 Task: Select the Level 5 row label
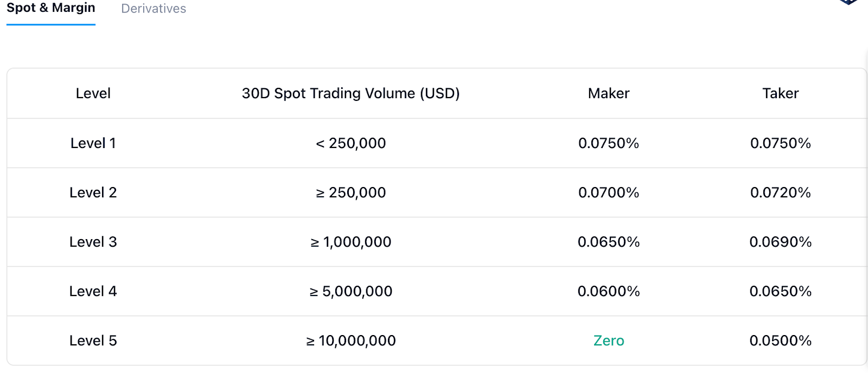93,340
